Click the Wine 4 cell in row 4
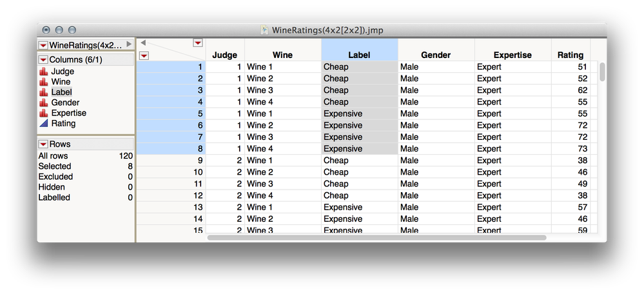Viewport: 644px width, 294px height. coord(283,102)
